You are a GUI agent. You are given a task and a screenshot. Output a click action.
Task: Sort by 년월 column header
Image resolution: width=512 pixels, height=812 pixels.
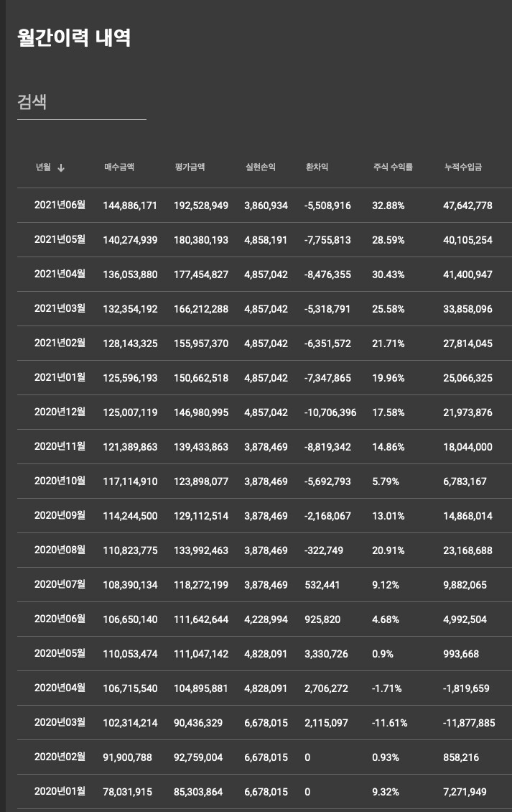click(43, 167)
